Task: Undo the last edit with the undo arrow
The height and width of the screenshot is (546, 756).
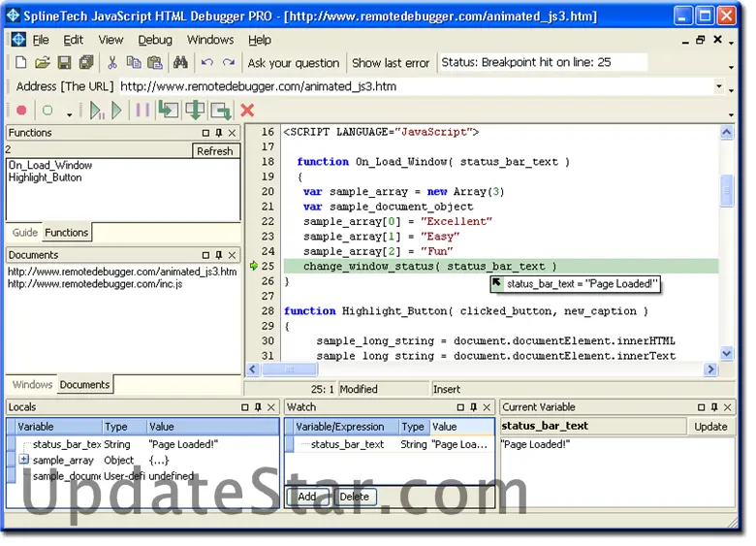Action: click(207, 62)
